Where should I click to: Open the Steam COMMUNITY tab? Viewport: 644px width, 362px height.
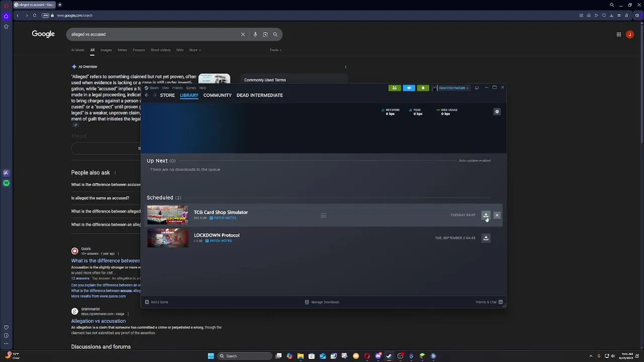click(x=217, y=95)
